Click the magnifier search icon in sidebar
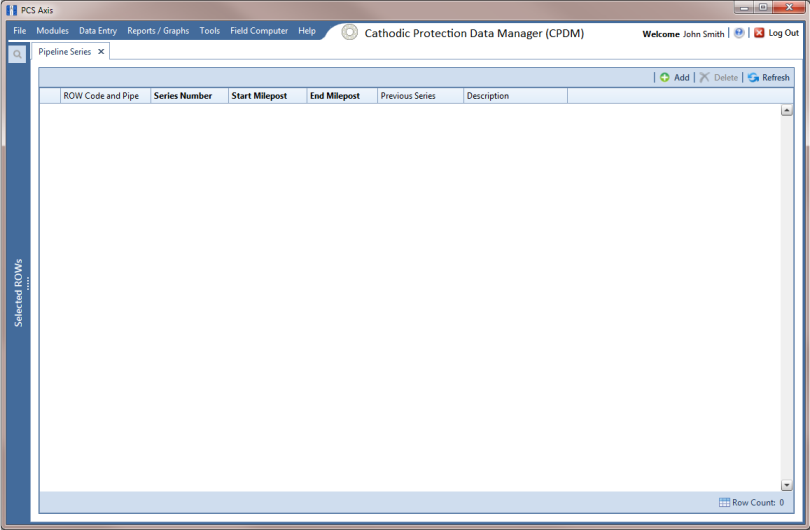This screenshot has width=810, height=530. (x=17, y=54)
